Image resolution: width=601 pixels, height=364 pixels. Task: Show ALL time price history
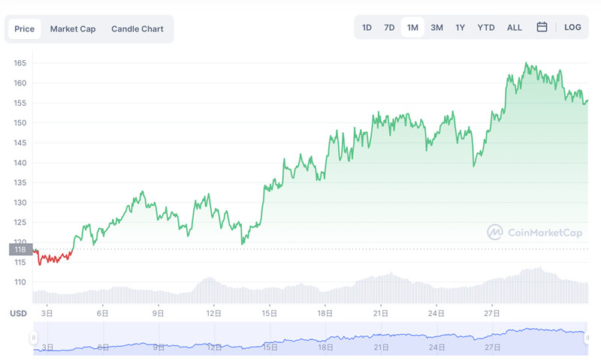tap(515, 27)
